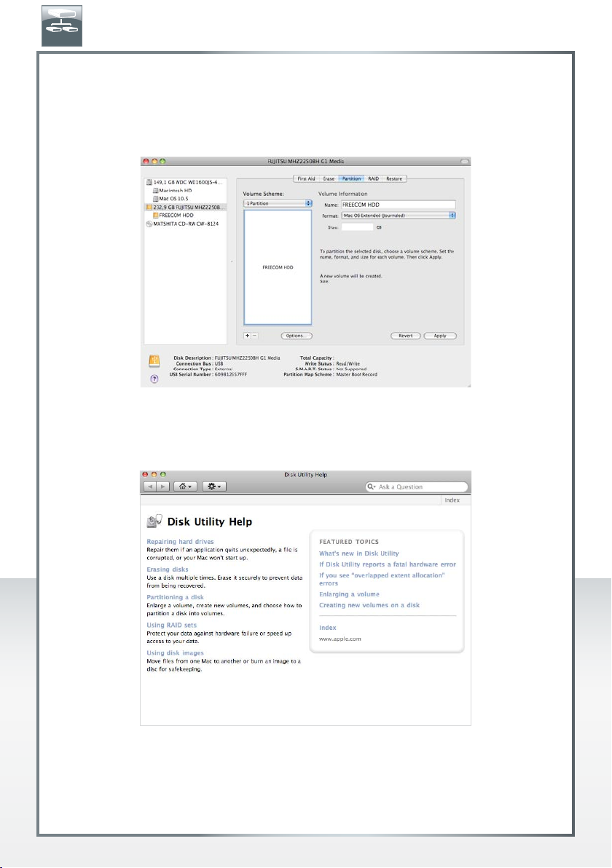Toggle the toolbar pill button in Disk Utility
The image size is (612, 868).
click(466, 162)
